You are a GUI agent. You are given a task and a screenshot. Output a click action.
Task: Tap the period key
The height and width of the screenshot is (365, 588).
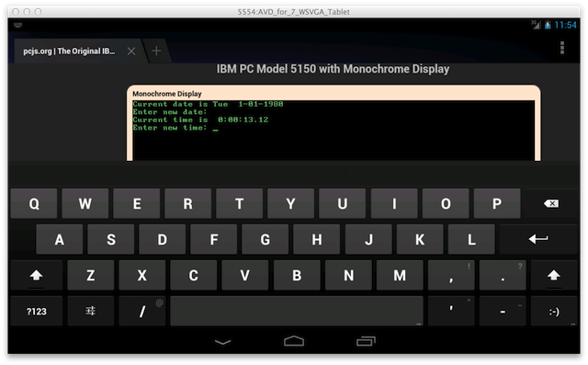(x=503, y=275)
